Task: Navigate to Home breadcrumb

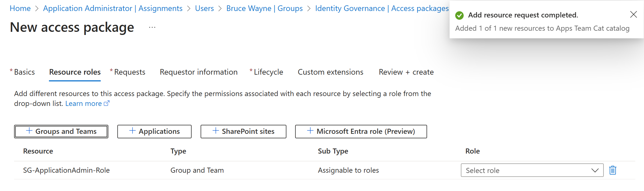Action: (x=20, y=8)
